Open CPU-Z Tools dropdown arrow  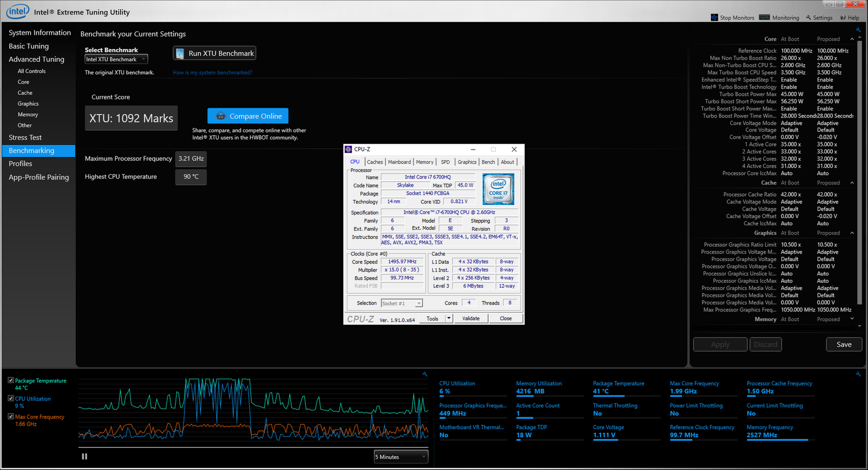pos(448,319)
